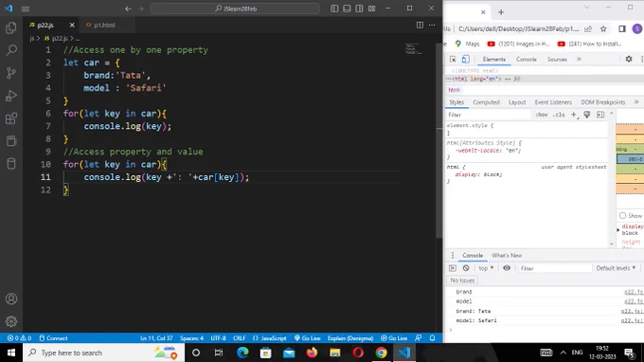Open the top JavaScript context dropdown
Screen dimensions: 644x362
pos(486,268)
